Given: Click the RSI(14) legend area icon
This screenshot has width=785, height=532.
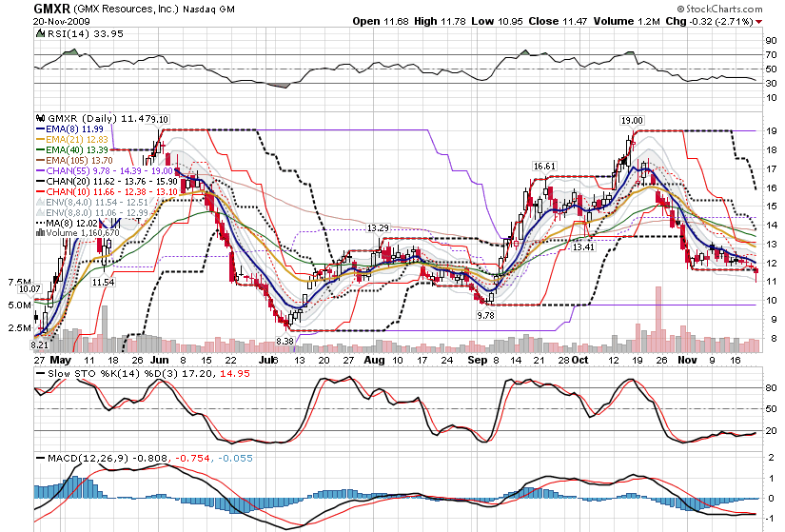Looking at the screenshot, I should pos(40,33).
